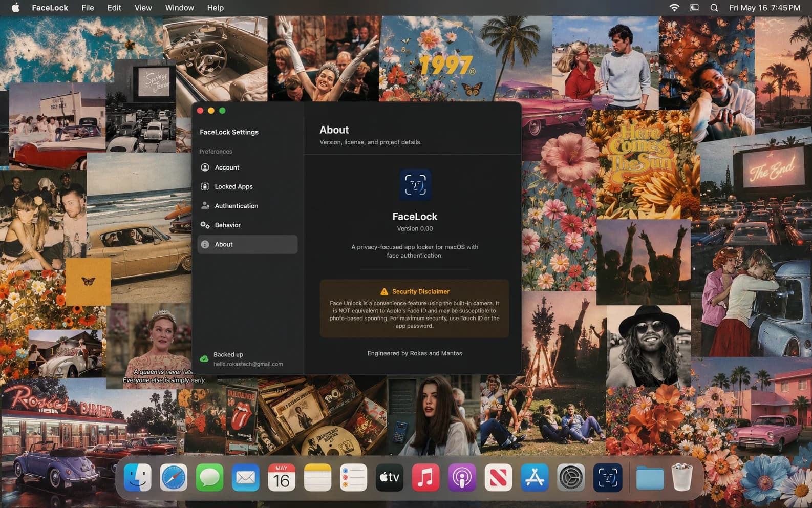Open Behavior settings gear icon
The width and height of the screenshot is (812, 508).
point(205,225)
